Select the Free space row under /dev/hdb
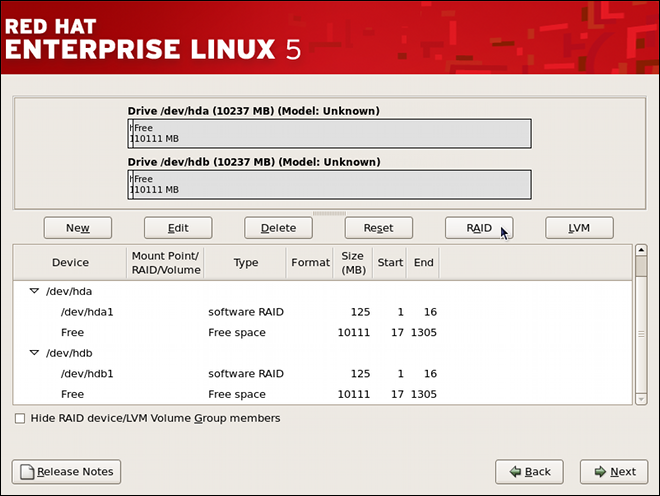 pos(322,394)
